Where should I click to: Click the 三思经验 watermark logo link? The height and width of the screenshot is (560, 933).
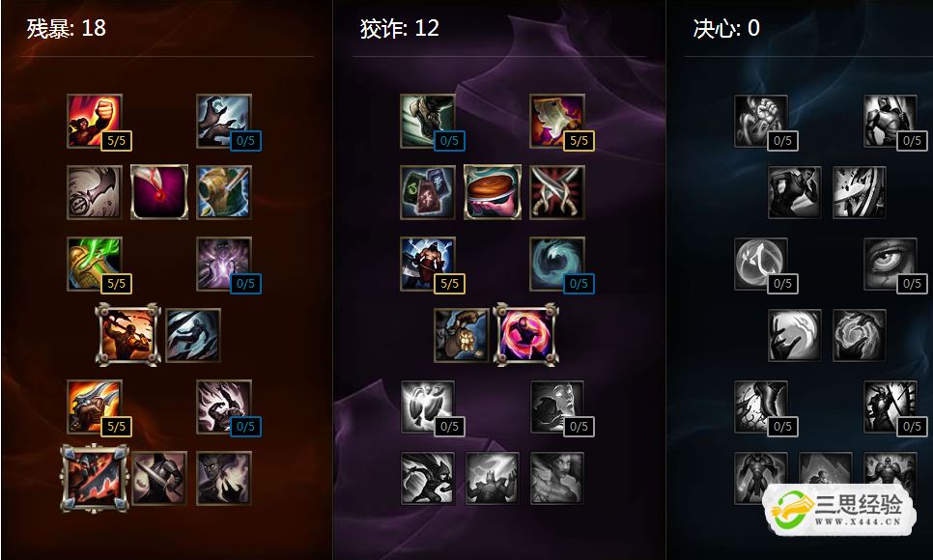(x=839, y=510)
